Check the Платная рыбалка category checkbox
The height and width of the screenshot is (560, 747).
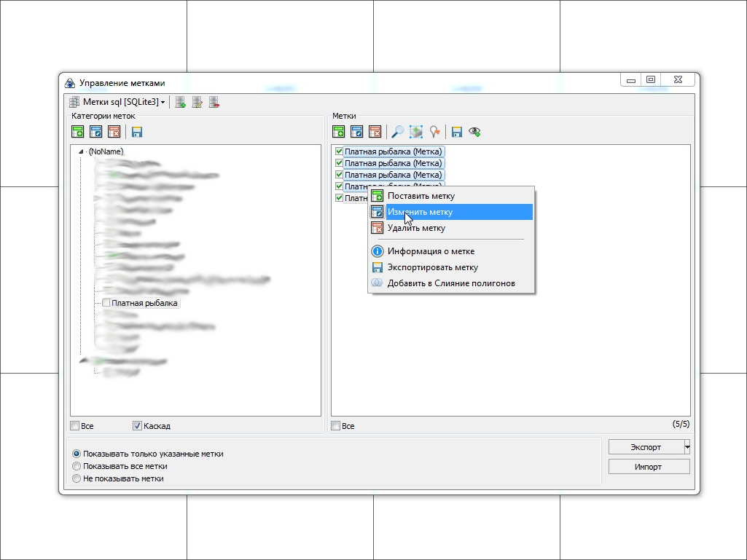[x=106, y=303]
